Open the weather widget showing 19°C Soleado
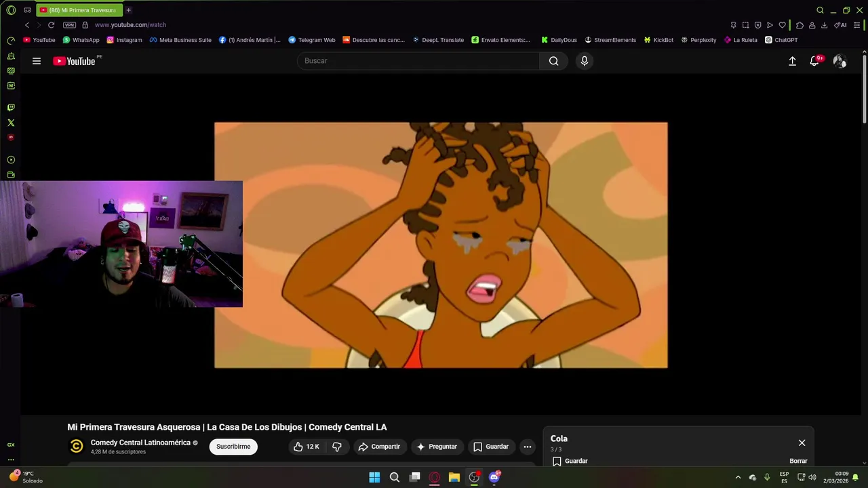 click(x=27, y=477)
